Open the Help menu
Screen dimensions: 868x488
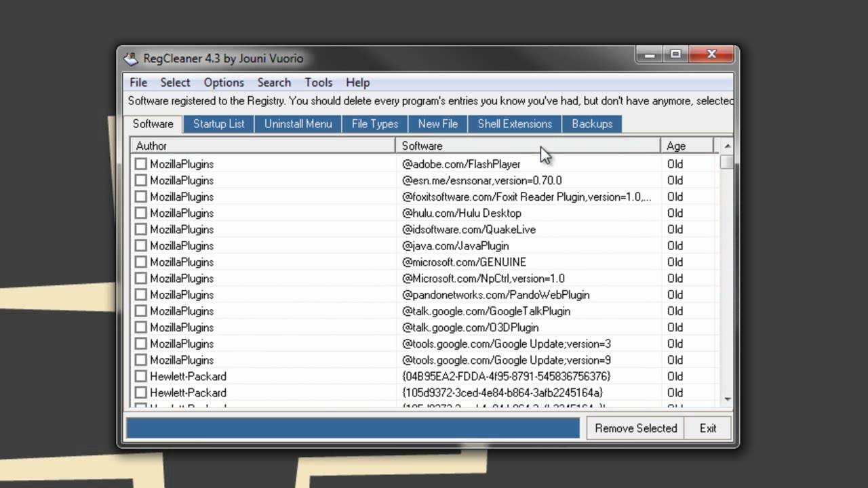(x=357, y=82)
